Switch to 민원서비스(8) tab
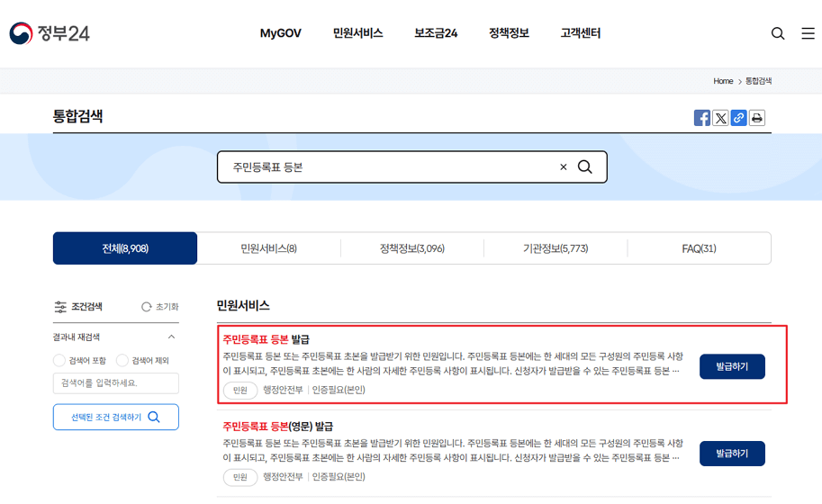 268,248
